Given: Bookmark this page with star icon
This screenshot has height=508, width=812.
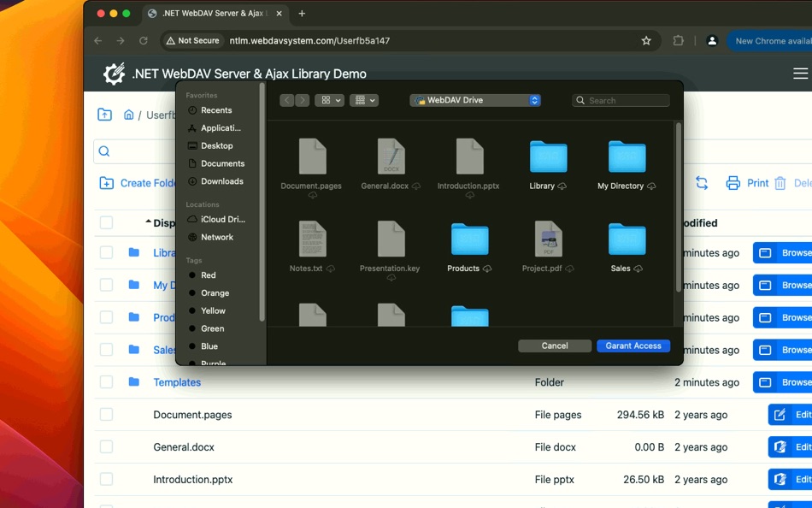Looking at the screenshot, I should (646, 40).
